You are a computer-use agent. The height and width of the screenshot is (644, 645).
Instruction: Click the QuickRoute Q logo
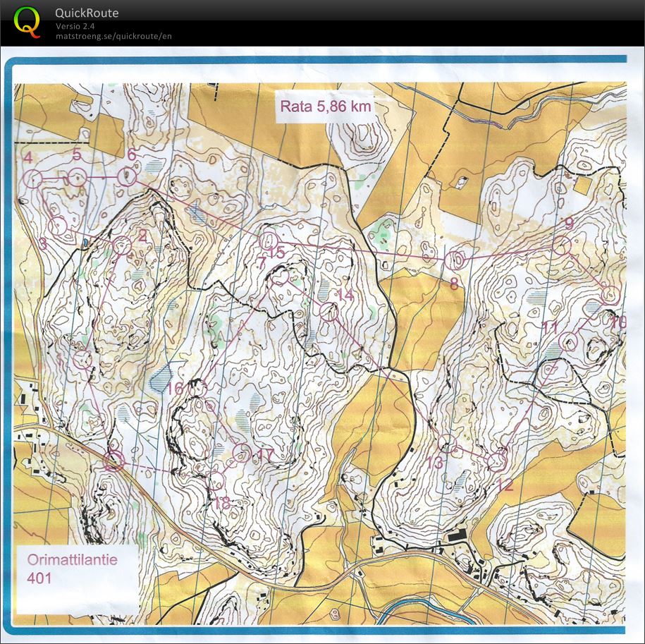coord(27,21)
